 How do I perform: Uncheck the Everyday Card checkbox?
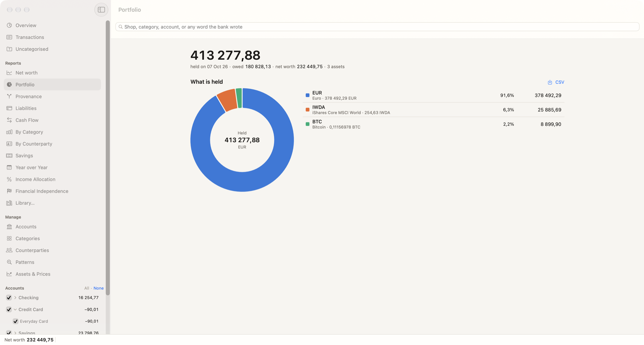pos(16,321)
